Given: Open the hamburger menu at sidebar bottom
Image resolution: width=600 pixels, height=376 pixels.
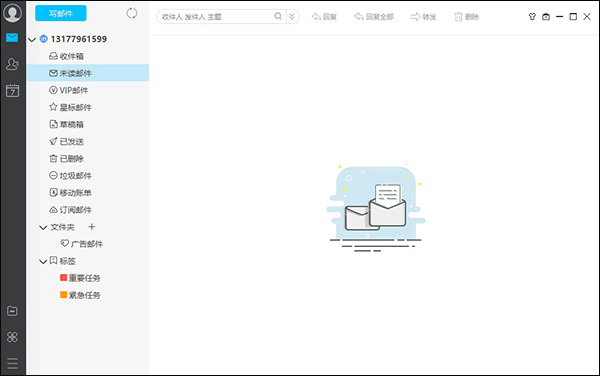Looking at the screenshot, I should (12, 363).
